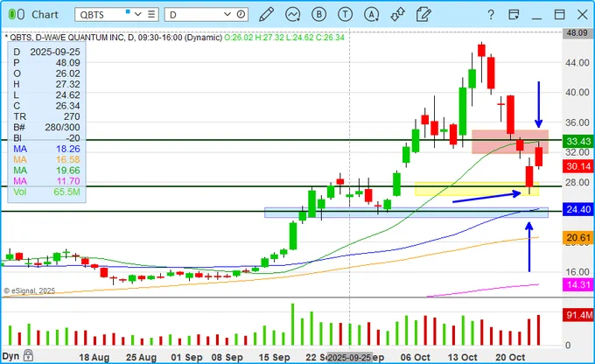Click the 40.00 price axis label
The width and height of the screenshot is (595, 364).
tap(577, 92)
